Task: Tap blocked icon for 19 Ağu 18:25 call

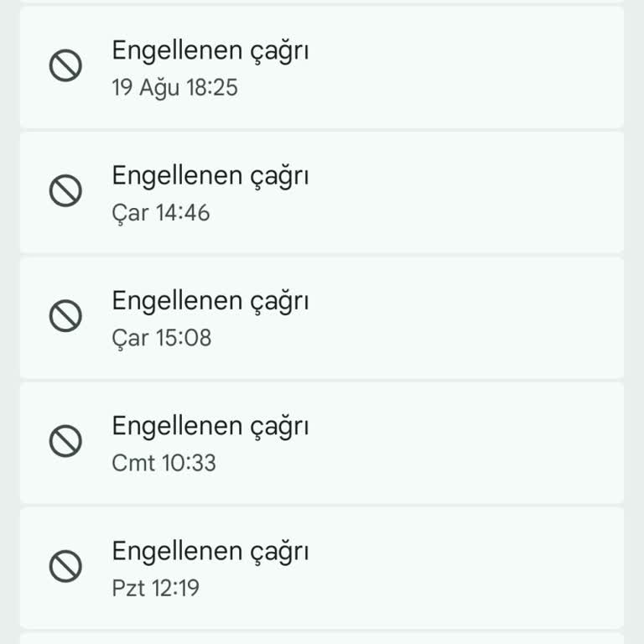Action: (x=65, y=66)
